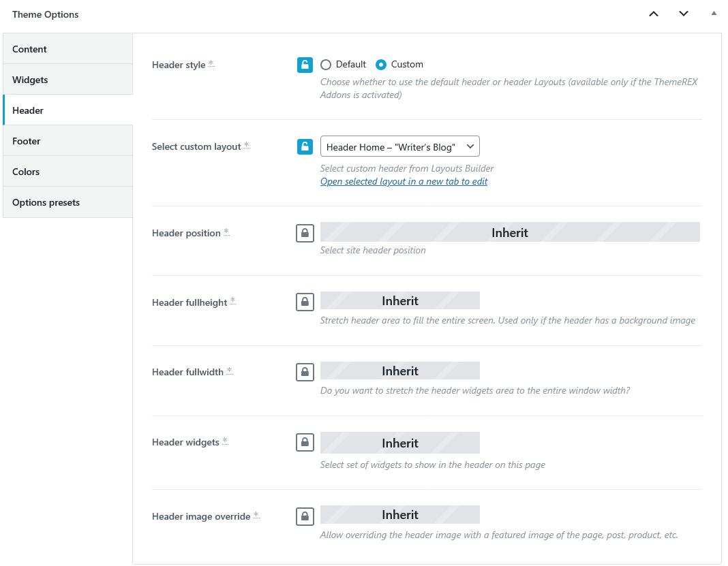Viewport: 728px width, 566px height.
Task: Click the Select custom layout label
Action: point(196,146)
